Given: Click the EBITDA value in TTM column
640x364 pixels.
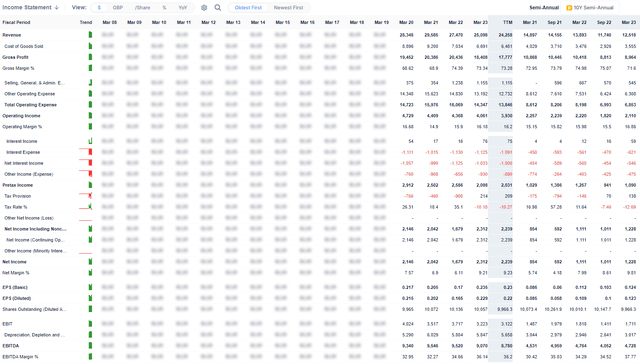Looking at the screenshot, I should click(x=507, y=346).
